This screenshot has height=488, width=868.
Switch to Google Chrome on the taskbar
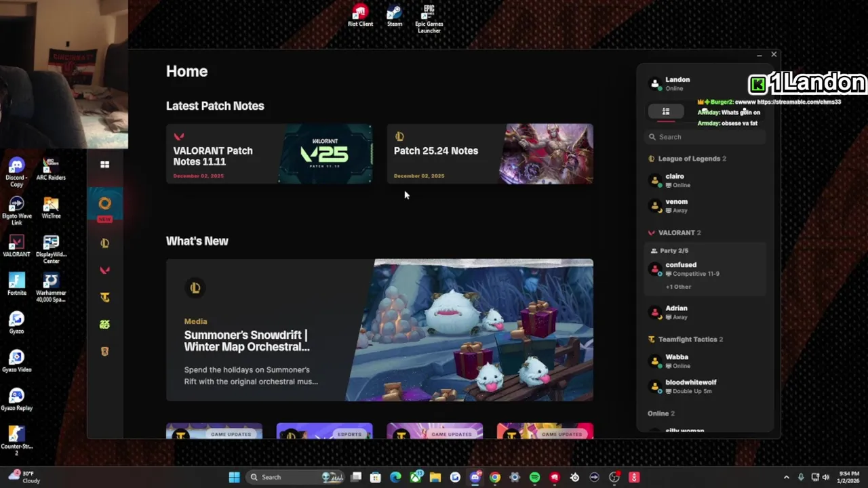click(495, 477)
